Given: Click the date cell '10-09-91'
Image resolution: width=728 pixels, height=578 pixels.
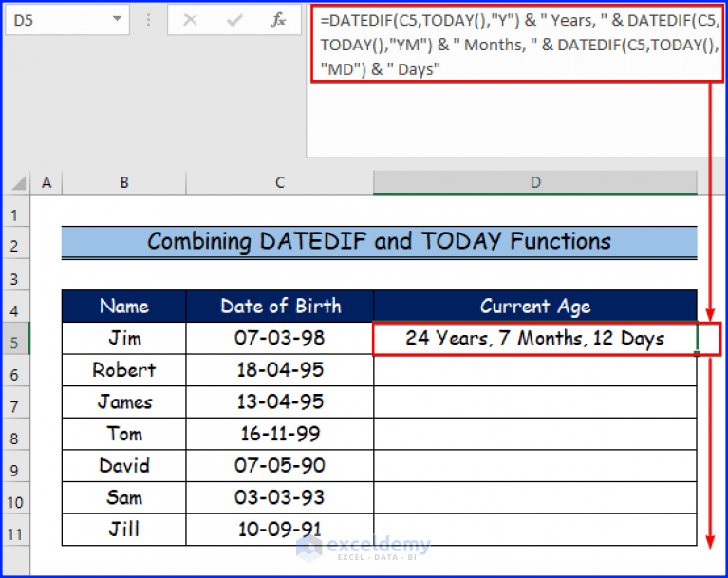Looking at the screenshot, I should tap(279, 530).
